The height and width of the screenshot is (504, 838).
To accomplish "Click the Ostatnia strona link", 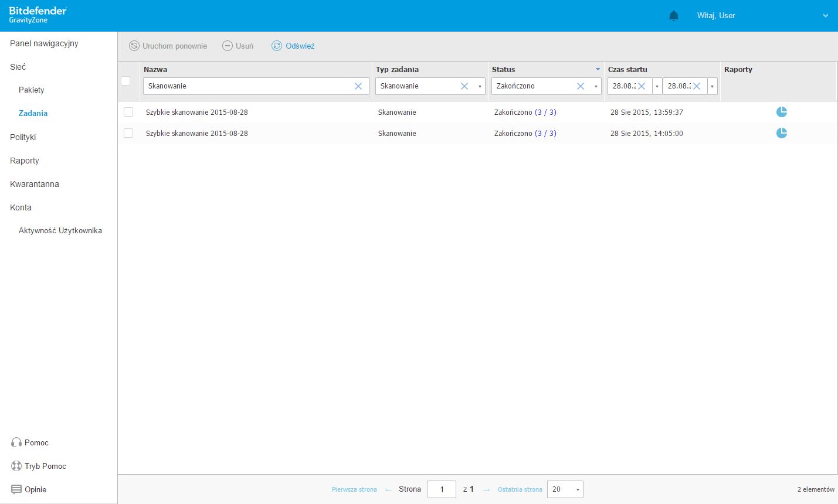I will point(520,489).
